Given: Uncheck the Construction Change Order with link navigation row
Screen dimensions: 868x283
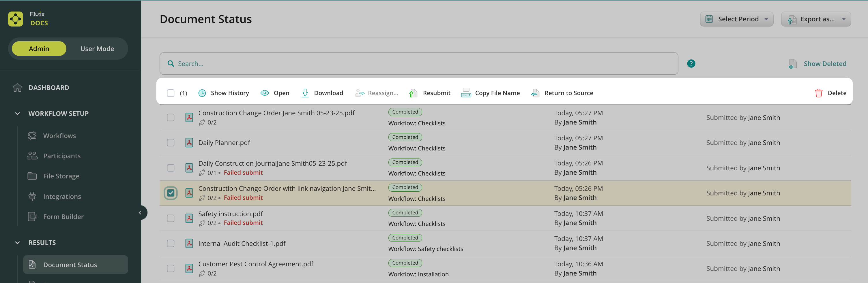Looking at the screenshot, I should pyautogui.click(x=171, y=193).
